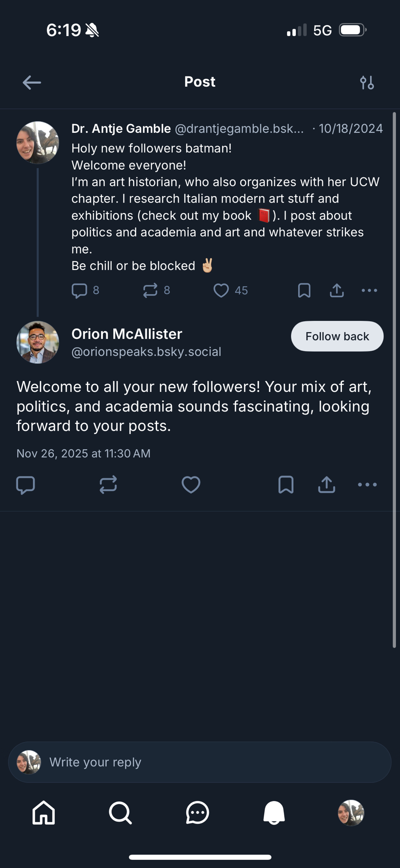This screenshot has height=868, width=400.
Task: Open thread preferences settings icon
Action: 367,82
